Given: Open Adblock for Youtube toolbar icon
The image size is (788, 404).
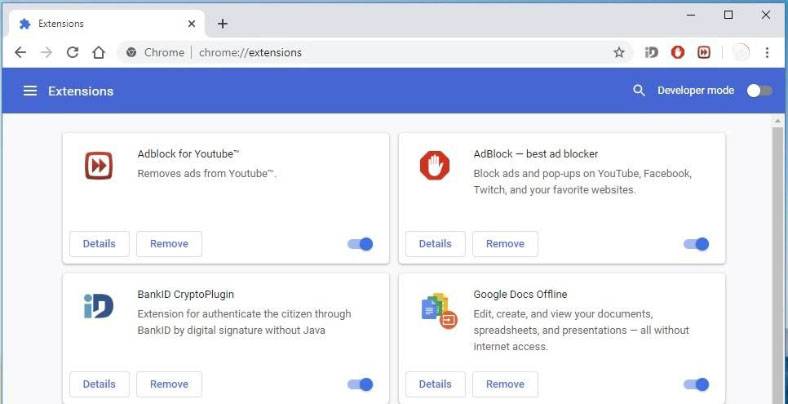Looking at the screenshot, I should pyautogui.click(x=704, y=52).
